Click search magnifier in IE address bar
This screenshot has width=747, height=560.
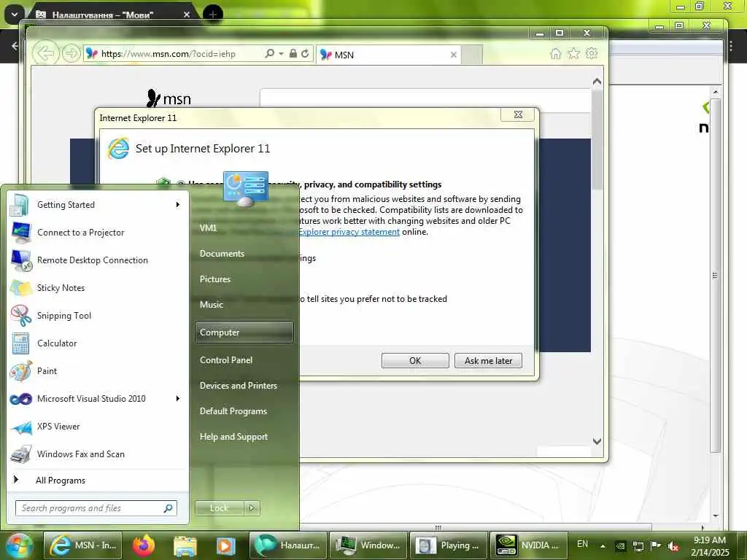pyautogui.click(x=270, y=54)
